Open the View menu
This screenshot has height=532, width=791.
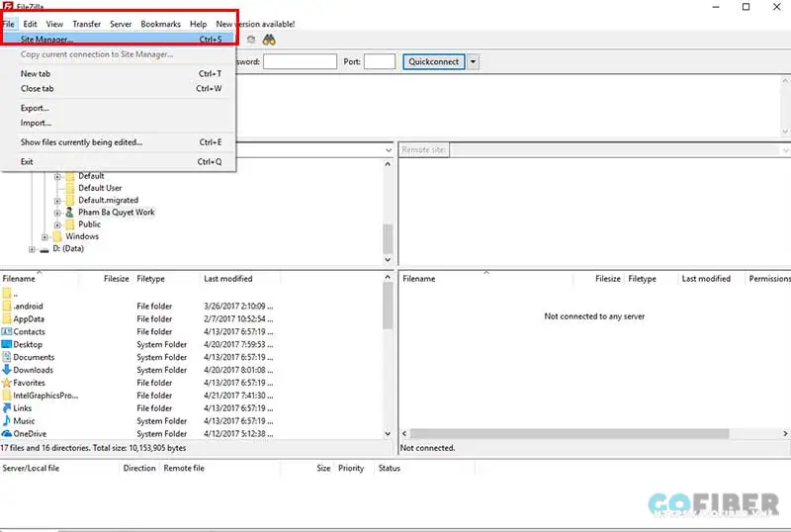click(54, 24)
